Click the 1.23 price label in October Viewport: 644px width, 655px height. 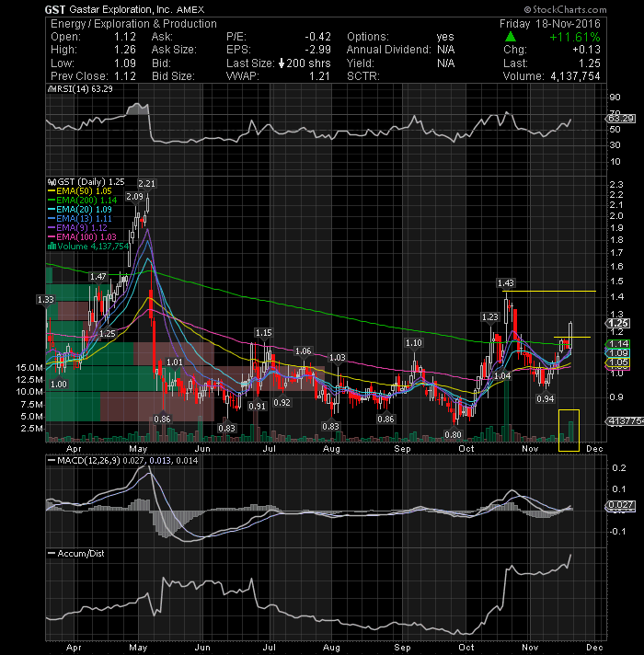[x=490, y=317]
